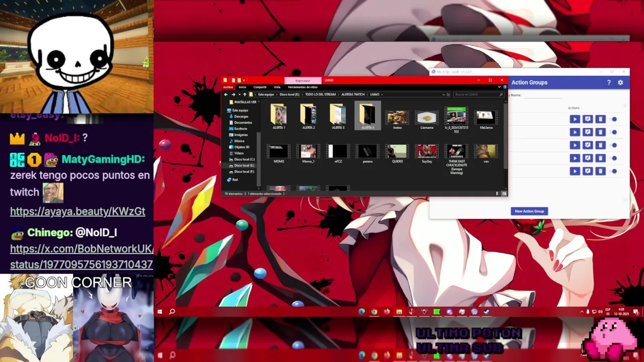Viewport: 644px width, 362px height.
Task: Navigate to TODO LO DEL STREAM breadcrumb
Action: pos(320,95)
